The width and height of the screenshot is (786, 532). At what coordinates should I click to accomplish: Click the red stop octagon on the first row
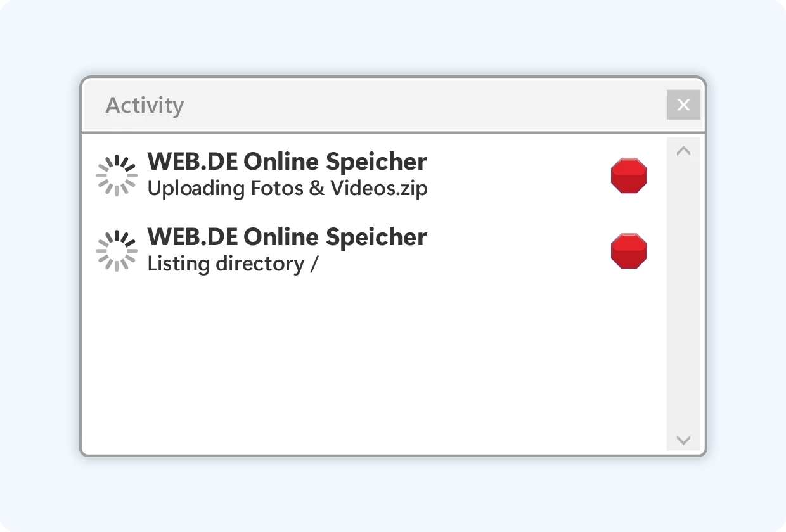(x=629, y=175)
